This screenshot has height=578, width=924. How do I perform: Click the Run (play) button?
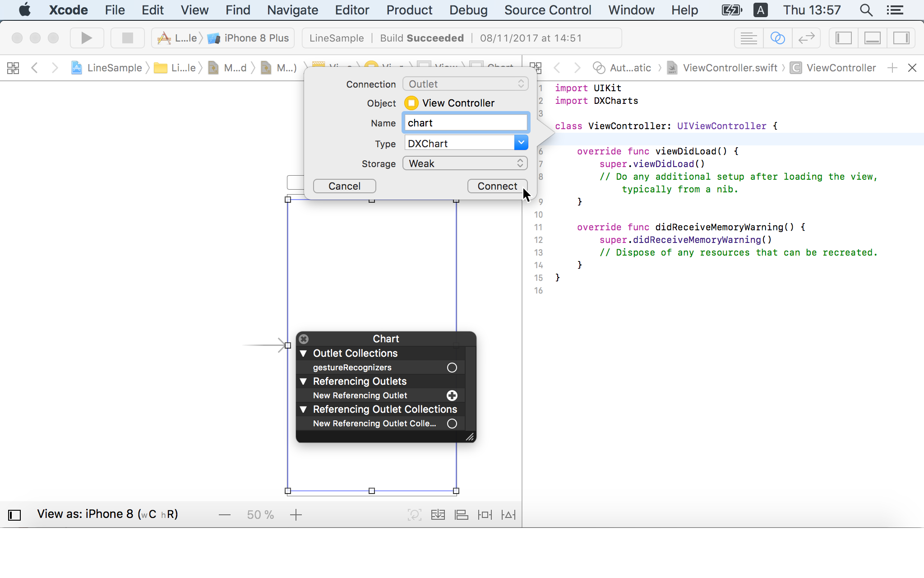click(87, 38)
